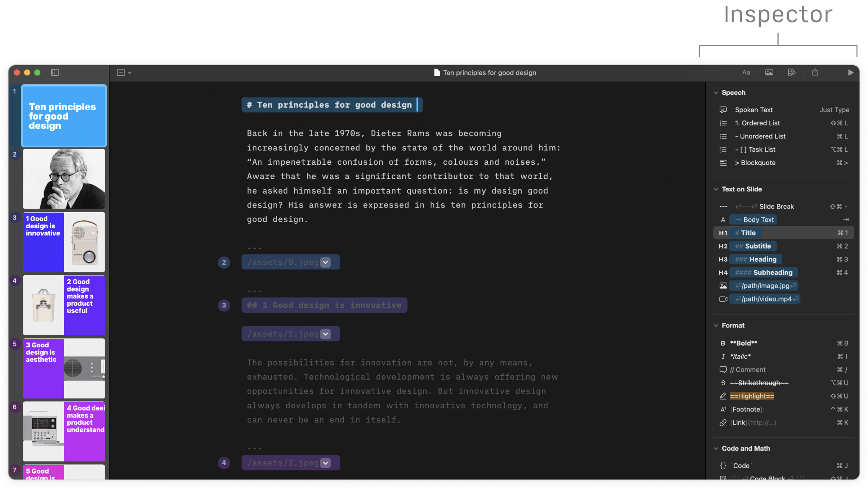Image resolution: width=868 pixels, height=488 pixels.
Task: Open the share and export icon
Action: tap(815, 72)
